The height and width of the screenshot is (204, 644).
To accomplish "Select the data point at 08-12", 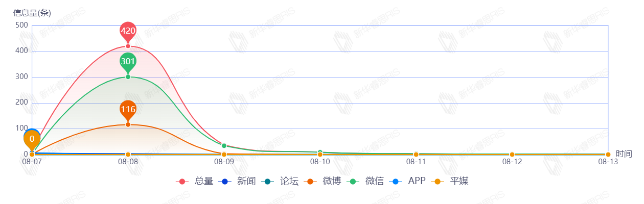I will point(512,155).
